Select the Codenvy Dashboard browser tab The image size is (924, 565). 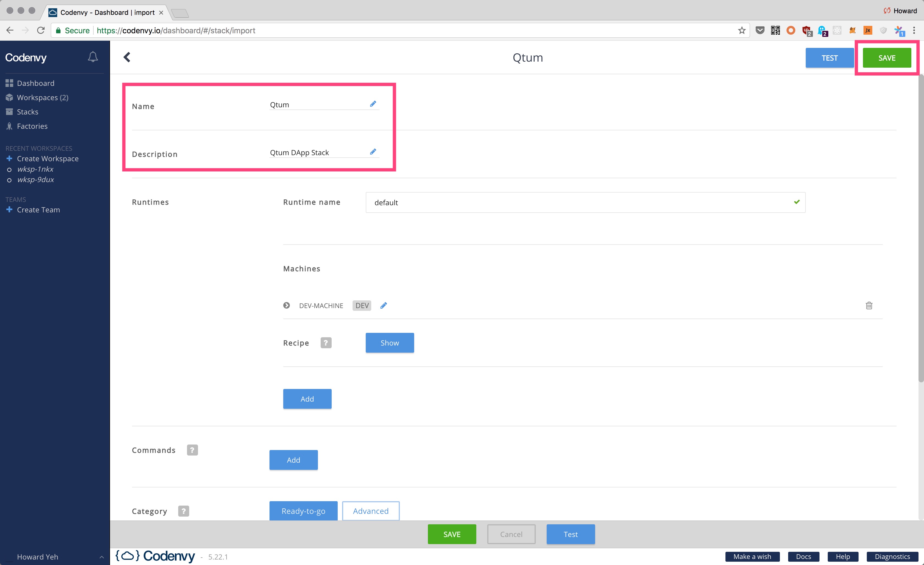pos(107,12)
